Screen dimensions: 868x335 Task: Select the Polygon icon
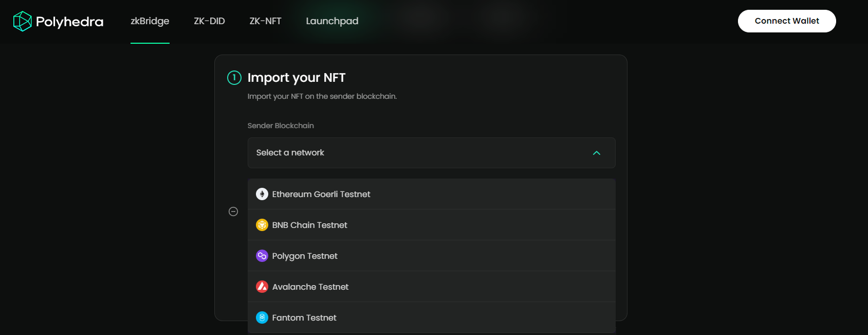[262, 256]
